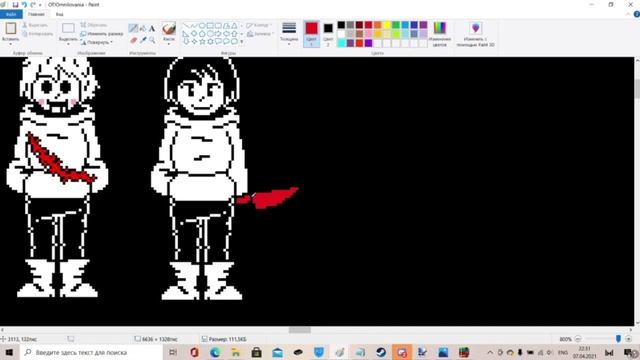The height and width of the screenshot is (360, 640).
Task: Open the shape Fill (Заливка) dropdown
Action: 260,34
